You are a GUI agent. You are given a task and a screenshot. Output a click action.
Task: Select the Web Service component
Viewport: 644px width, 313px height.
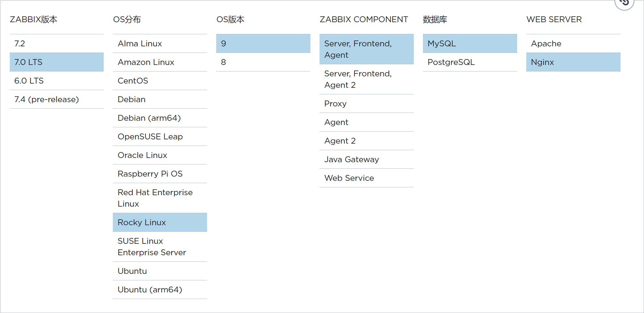point(367,178)
